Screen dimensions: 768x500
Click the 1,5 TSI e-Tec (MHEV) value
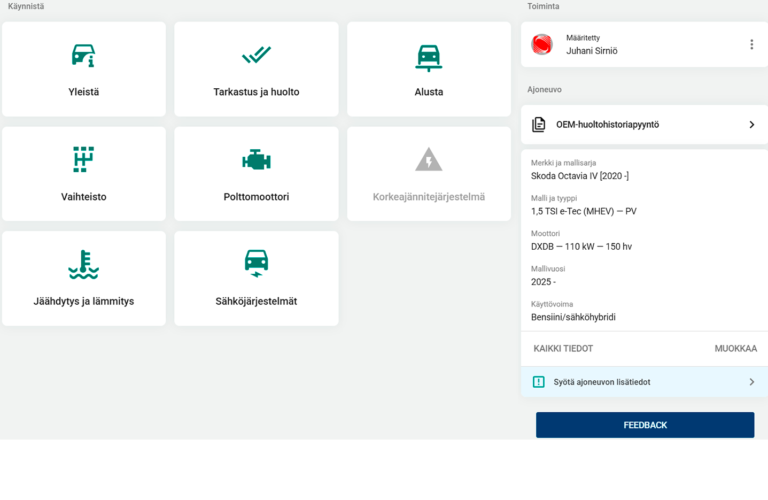[584, 211]
